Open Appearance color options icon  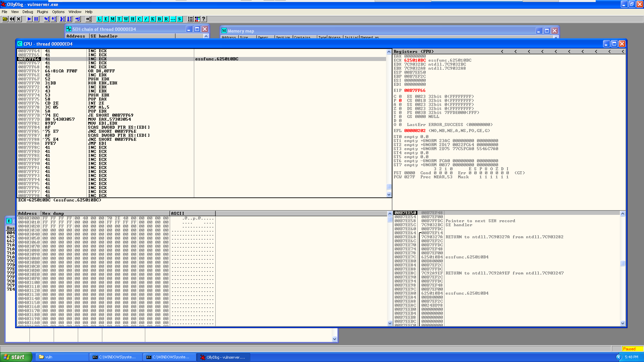click(197, 19)
